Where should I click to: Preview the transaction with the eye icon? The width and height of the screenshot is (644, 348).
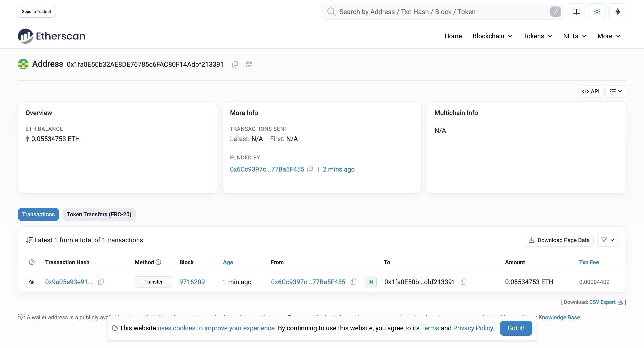tap(32, 282)
